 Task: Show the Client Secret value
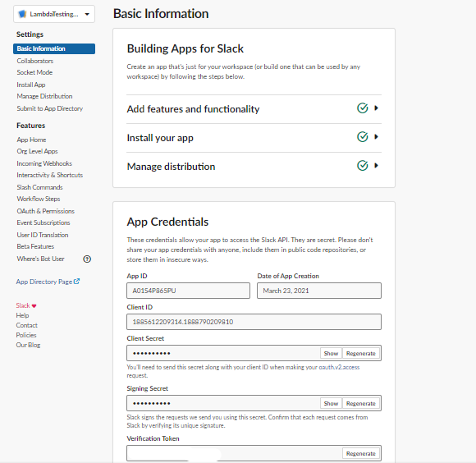click(331, 353)
